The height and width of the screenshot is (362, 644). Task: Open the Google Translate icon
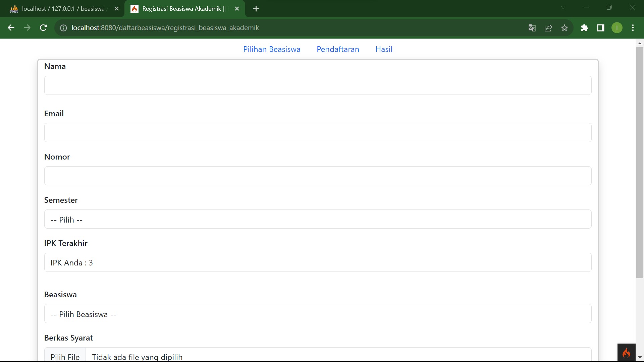[x=532, y=28]
